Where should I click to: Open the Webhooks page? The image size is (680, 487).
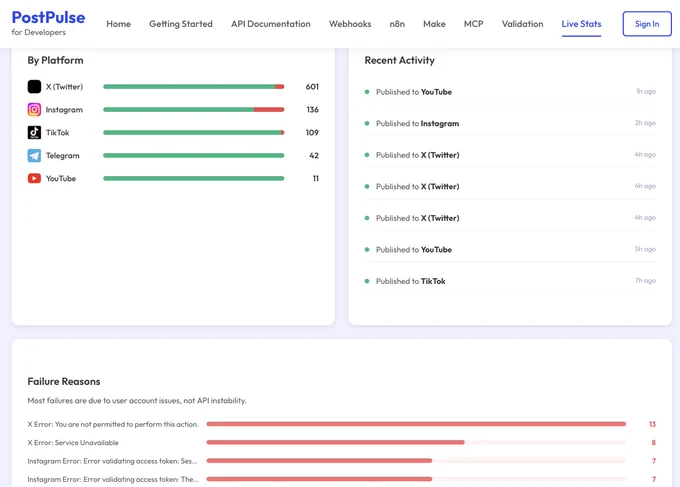[350, 24]
